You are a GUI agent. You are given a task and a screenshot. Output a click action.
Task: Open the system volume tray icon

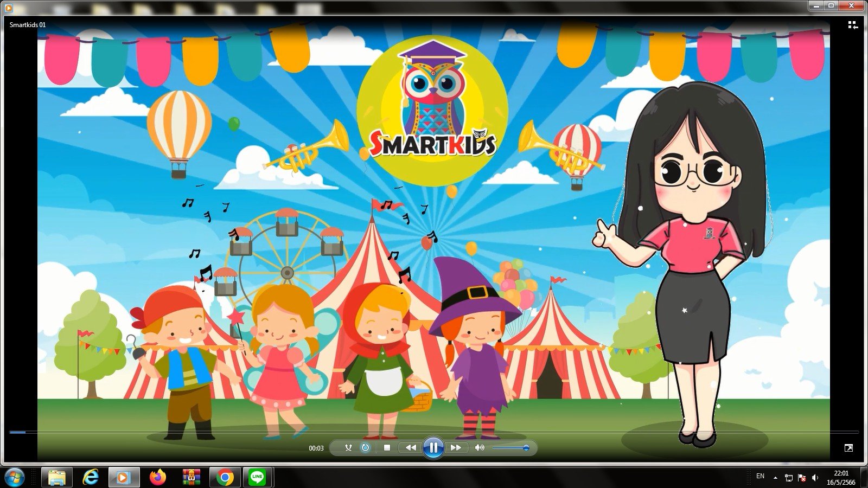tap(815, 478)
